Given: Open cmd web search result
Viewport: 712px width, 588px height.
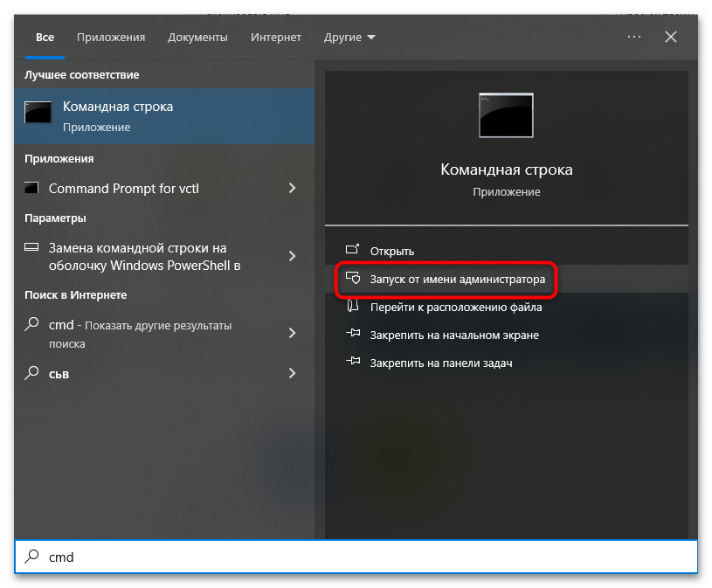Looking at the screenshot, I should click(164, 334).
